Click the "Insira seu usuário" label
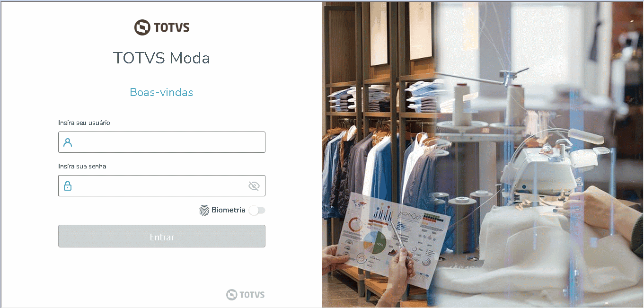644x308 pixels. pyautogui.click(x=84, y=123)
